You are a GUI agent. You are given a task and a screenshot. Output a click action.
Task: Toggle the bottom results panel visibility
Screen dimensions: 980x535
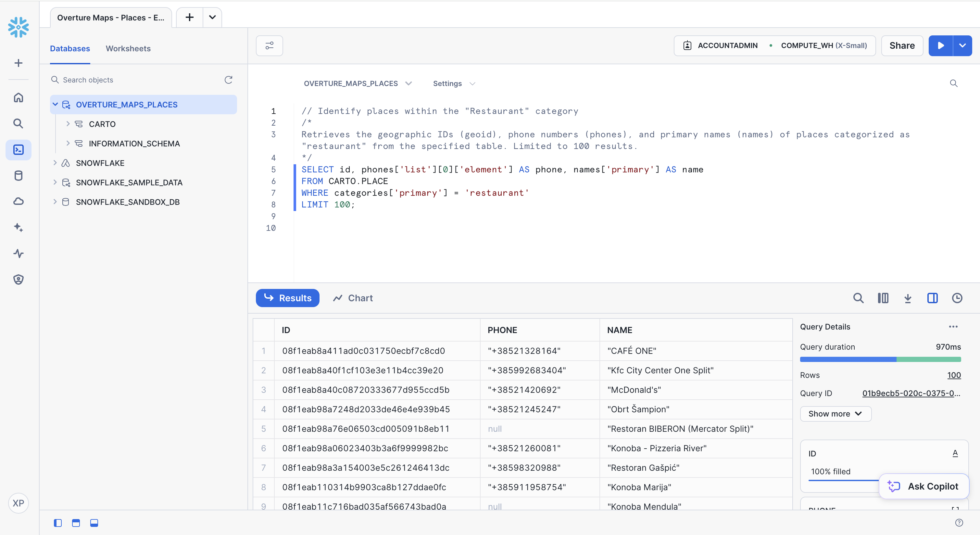(x=94, y=523)
